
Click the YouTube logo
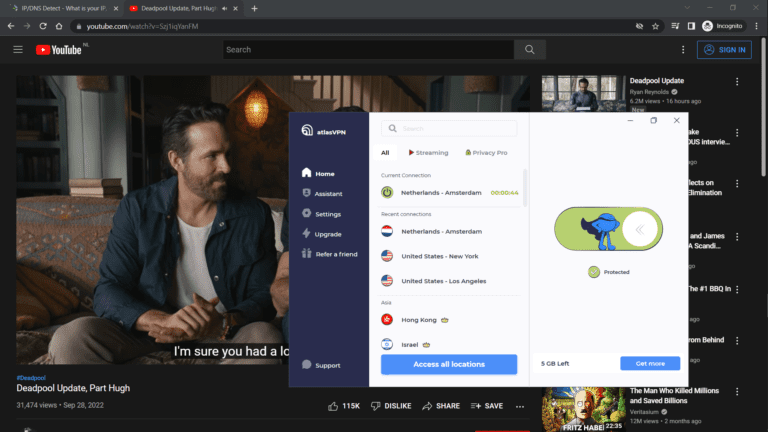[59, 49]
